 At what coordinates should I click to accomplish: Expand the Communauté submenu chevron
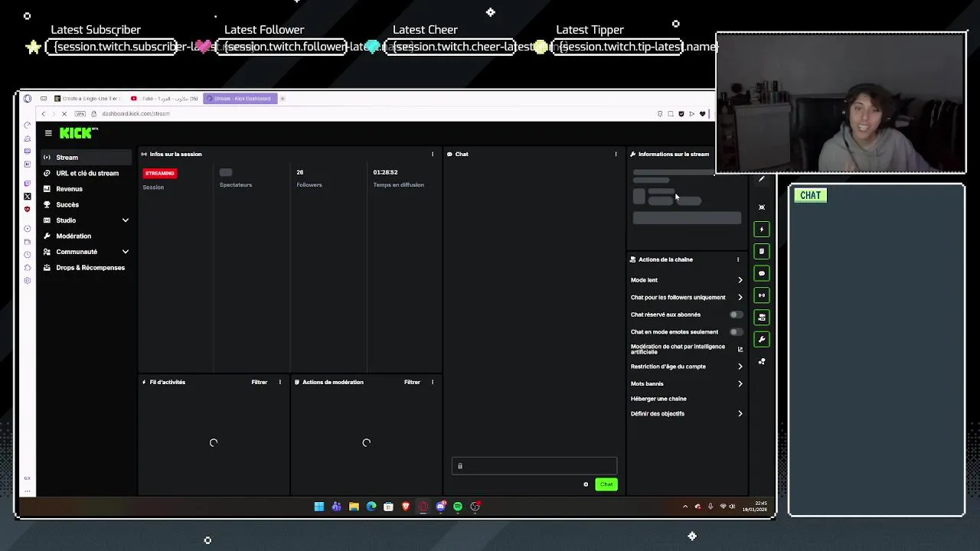coord(126,252)
